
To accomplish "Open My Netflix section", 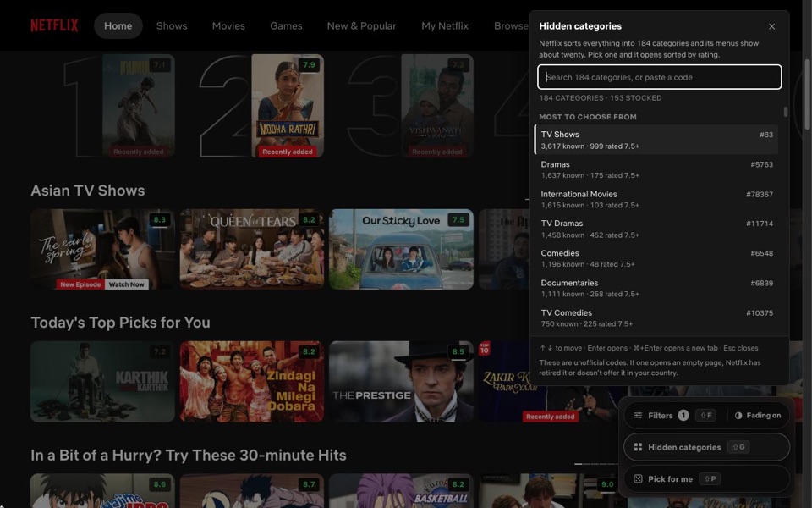I will pyautogui.click(x=445, y=26).
